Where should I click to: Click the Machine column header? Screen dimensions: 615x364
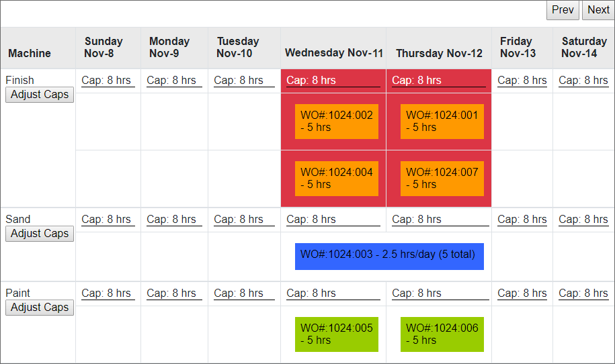(30, 53)
